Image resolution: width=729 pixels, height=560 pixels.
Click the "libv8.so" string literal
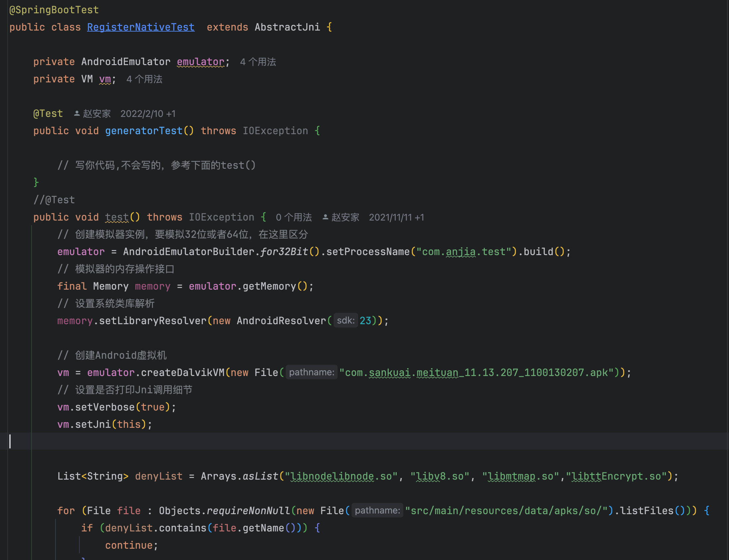click(440, 476)
